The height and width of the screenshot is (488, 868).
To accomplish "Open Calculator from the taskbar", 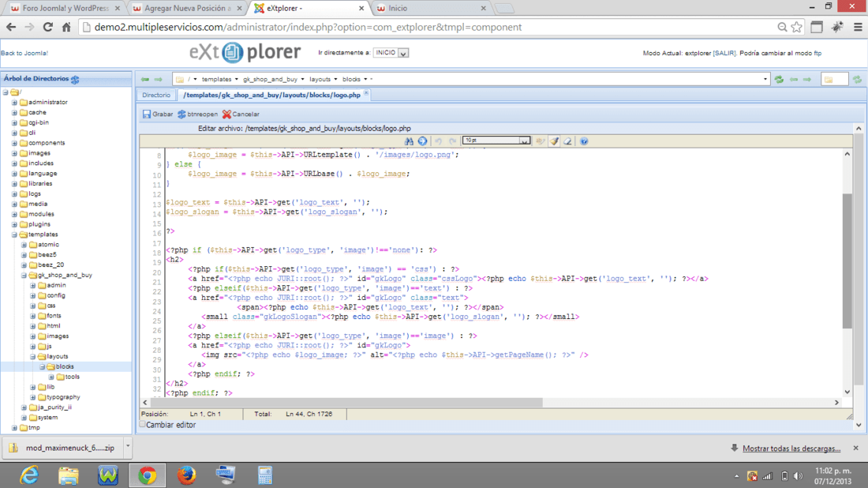I will point(264,475).
